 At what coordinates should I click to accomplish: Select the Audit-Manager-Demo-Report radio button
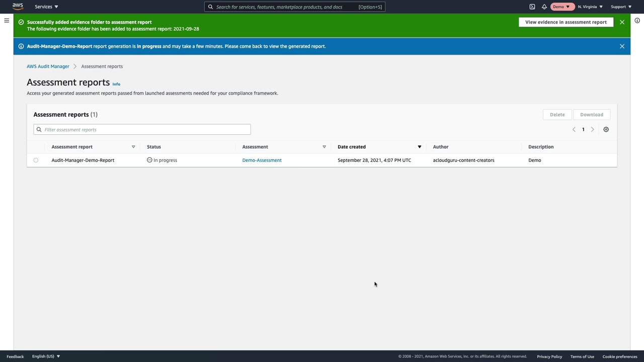[36, 160]
